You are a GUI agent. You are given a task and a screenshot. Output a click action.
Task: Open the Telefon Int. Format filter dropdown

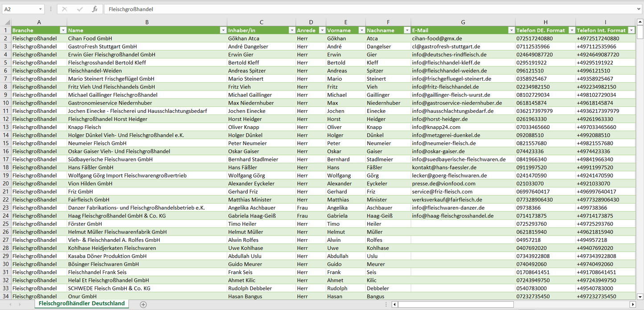631,30
